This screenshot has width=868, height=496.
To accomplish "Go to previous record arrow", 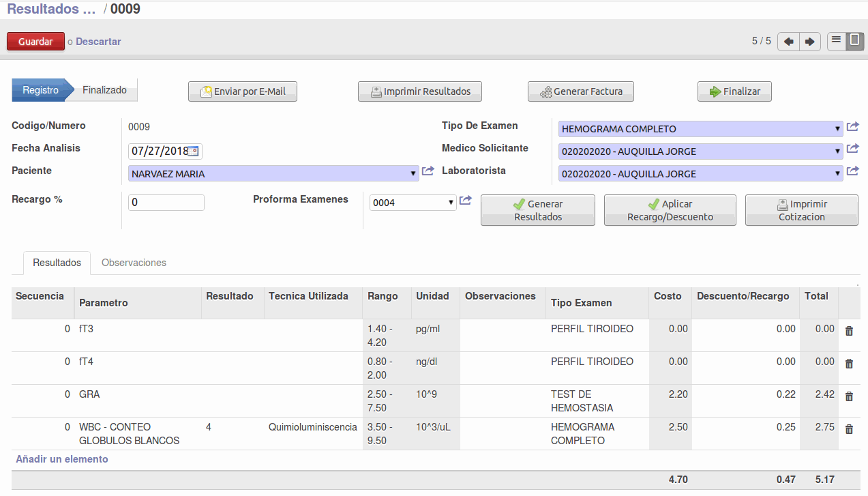I will pyautogui.click(x=789, y=42).
